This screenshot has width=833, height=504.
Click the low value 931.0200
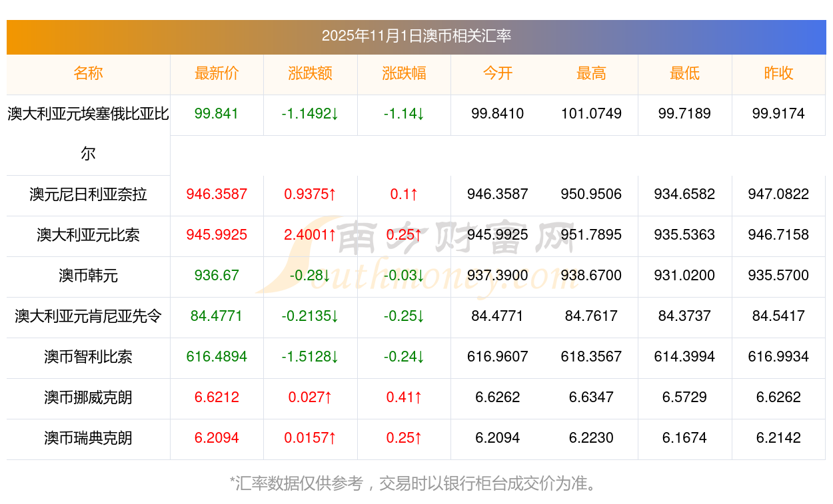click(x=684, y=276)
